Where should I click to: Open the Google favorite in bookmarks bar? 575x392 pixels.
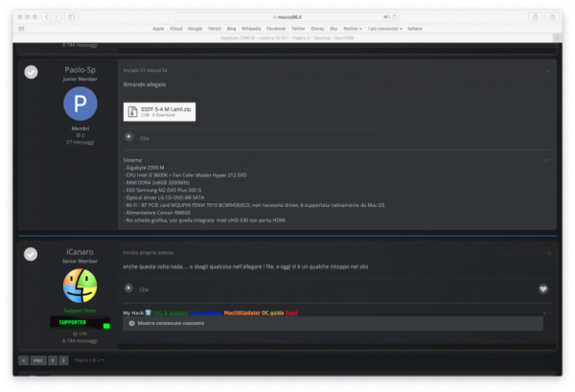coord(195,29)
